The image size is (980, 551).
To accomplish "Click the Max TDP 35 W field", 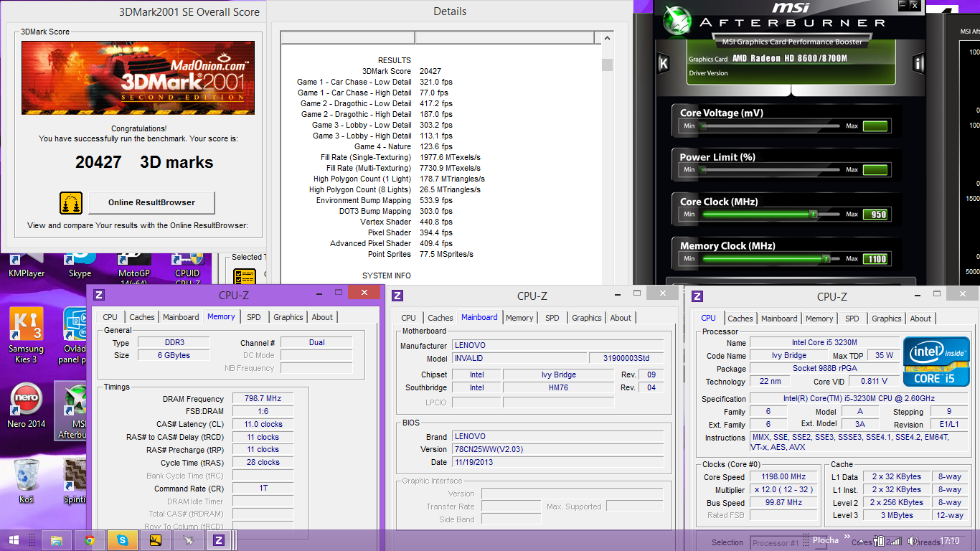I will pos(884,355).
